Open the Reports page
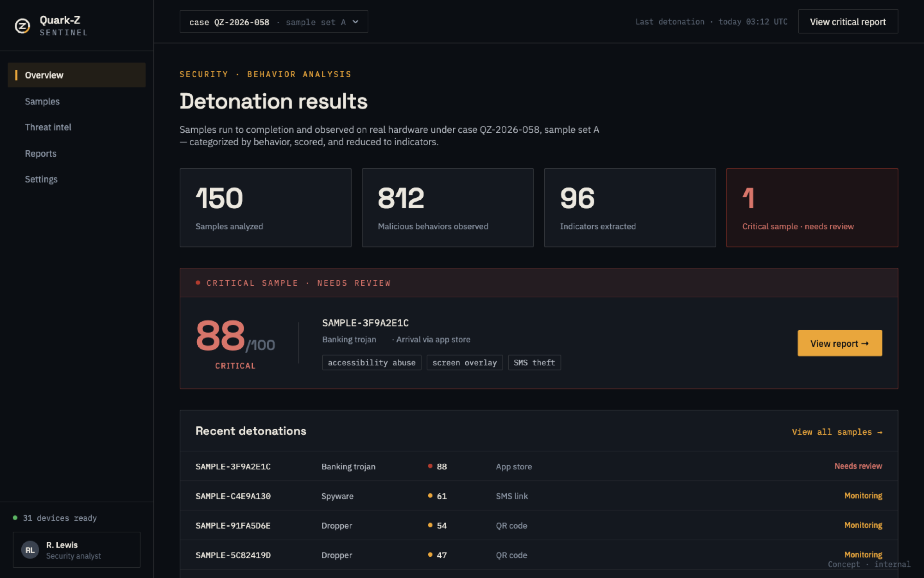This screenshot has width=924, height=578. point(41,154)
